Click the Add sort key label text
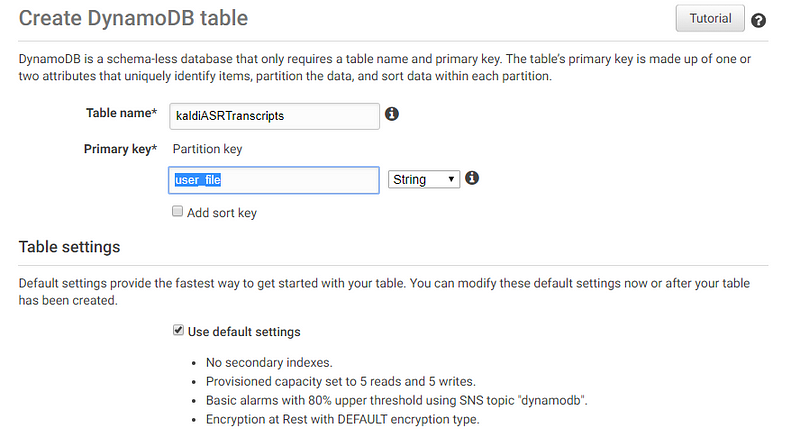800x438 pixels. pyautogui.click(x=221, y=213)
